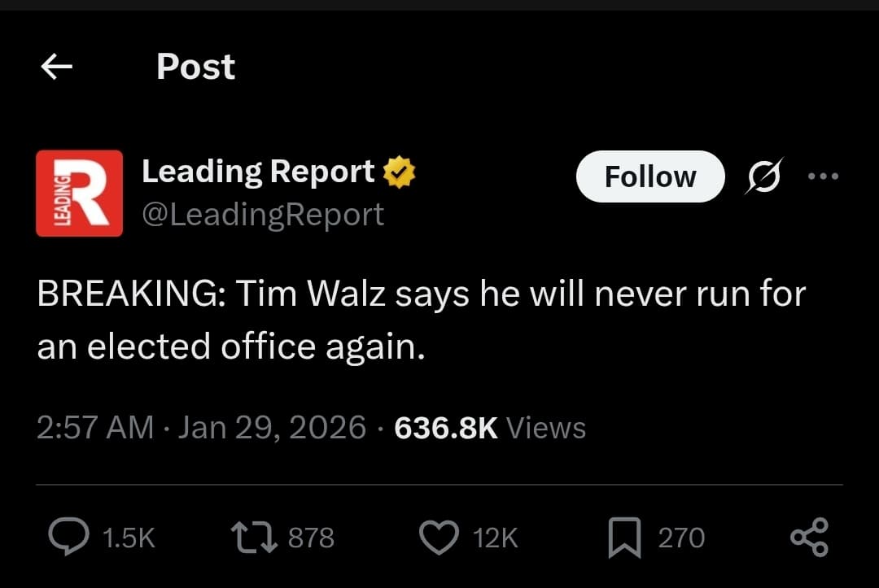Screen dimensions: 879x588
Task: Tap the back arrow to leave the post
Action: [x=55, y=67]
